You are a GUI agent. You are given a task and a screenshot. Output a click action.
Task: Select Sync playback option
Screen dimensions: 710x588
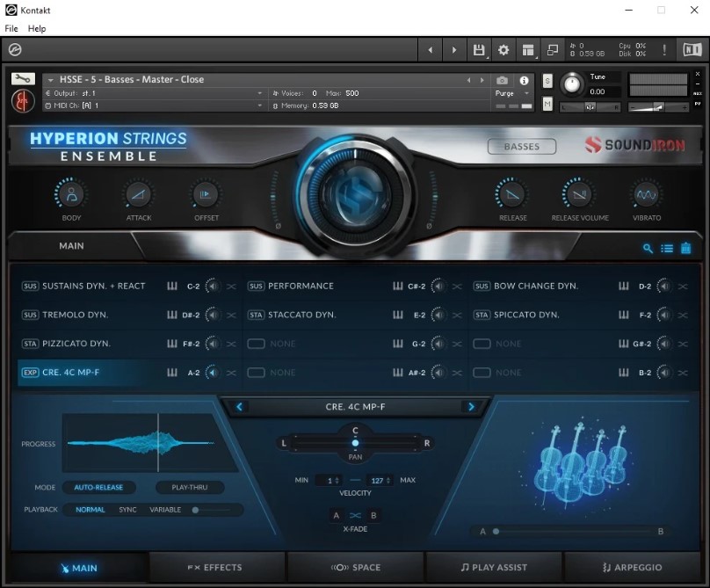click(127, 510)
